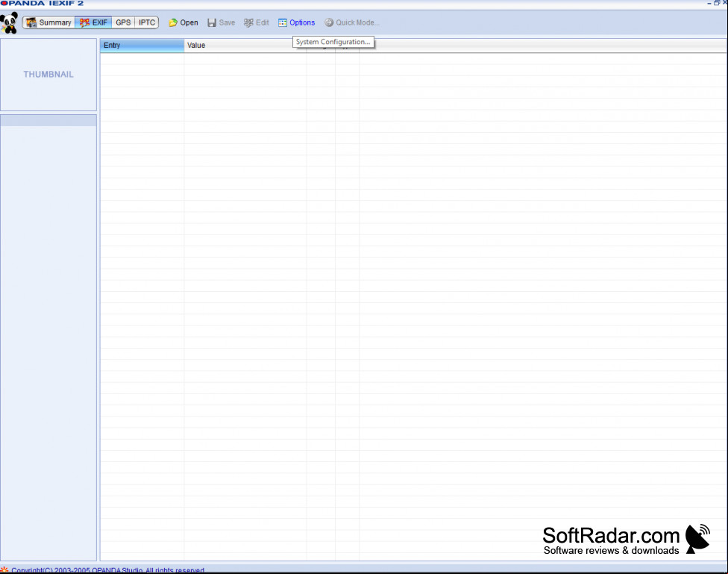Select the EXIF tab
Viewport: 728px width, 574px height.
93,22
